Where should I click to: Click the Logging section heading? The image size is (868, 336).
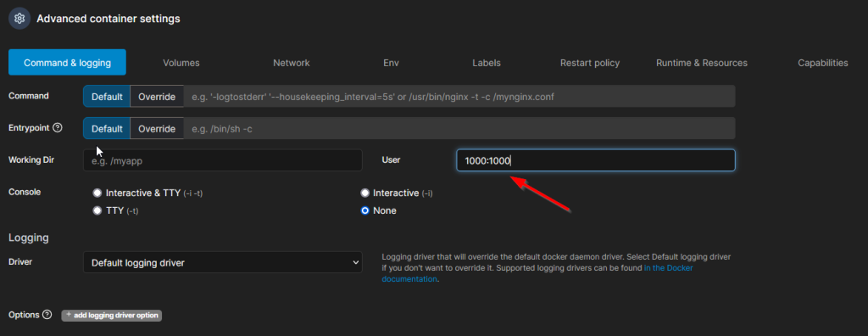click(x=29, y=238)
